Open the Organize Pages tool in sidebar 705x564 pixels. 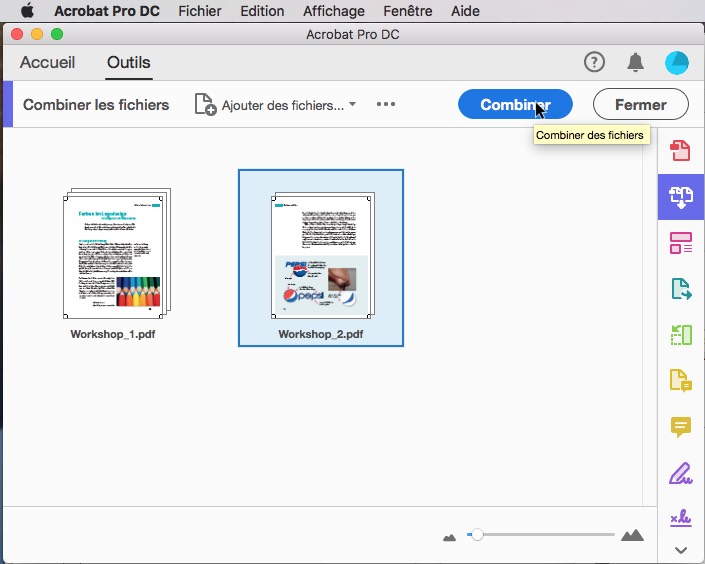[x=681, y=243]
